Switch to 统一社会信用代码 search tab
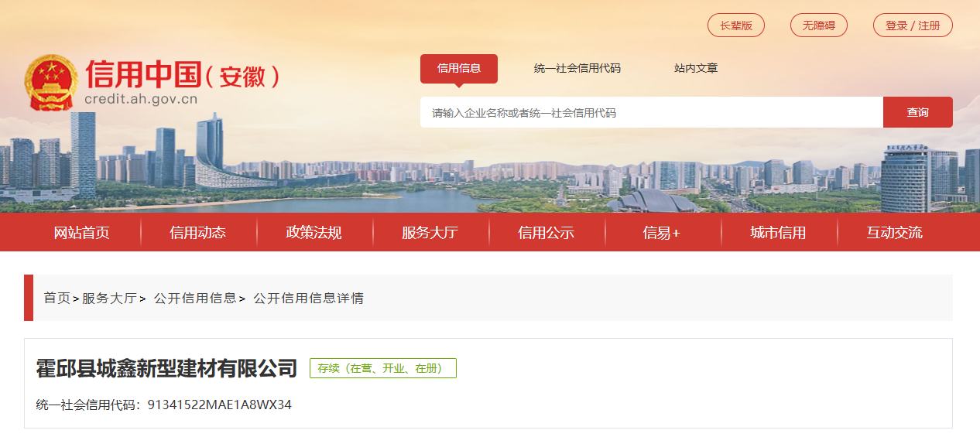 577,68
